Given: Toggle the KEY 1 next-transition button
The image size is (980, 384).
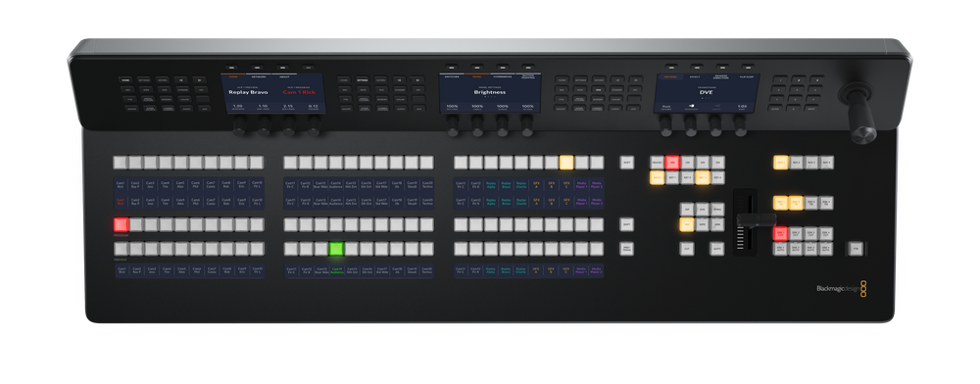Looking at the screenshot, I should click(672, 178).
